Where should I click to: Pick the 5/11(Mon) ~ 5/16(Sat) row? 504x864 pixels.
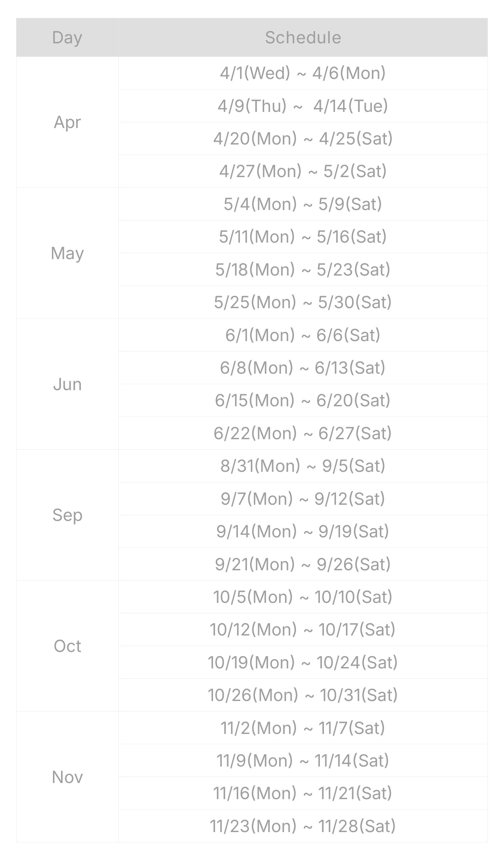(x=303, y=237)
